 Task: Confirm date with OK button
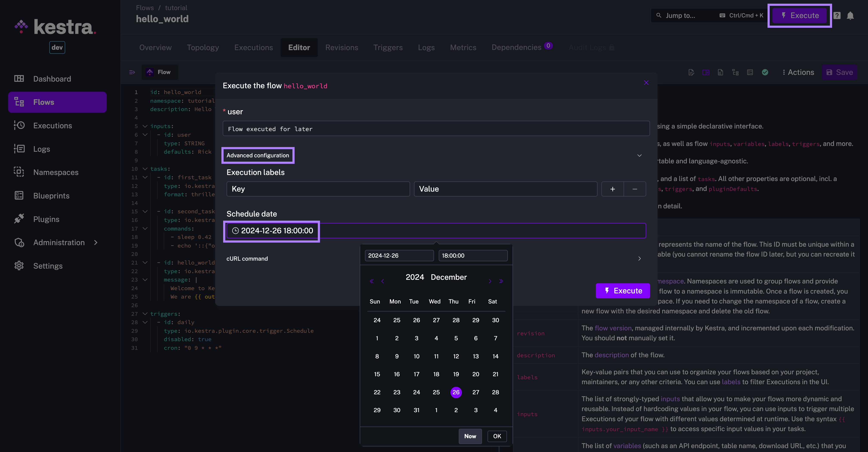pyautogui.click(x=497, y=436)
